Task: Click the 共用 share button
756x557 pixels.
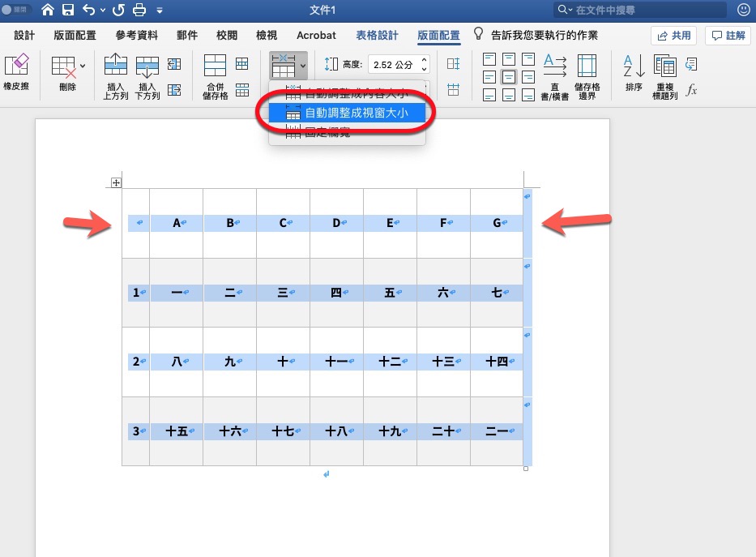Action: 673,35
